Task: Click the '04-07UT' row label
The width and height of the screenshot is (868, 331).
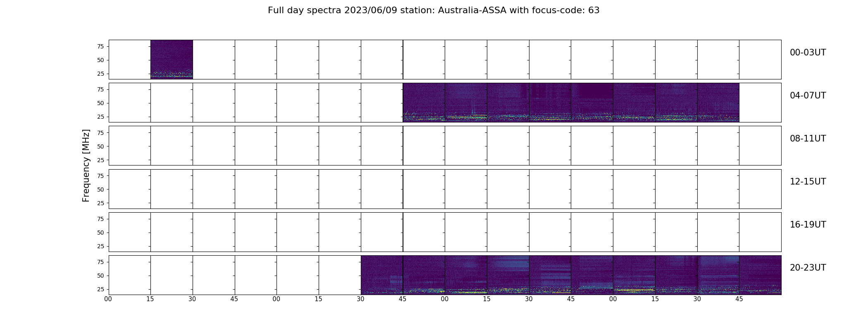Action: (x=808, y=96)
